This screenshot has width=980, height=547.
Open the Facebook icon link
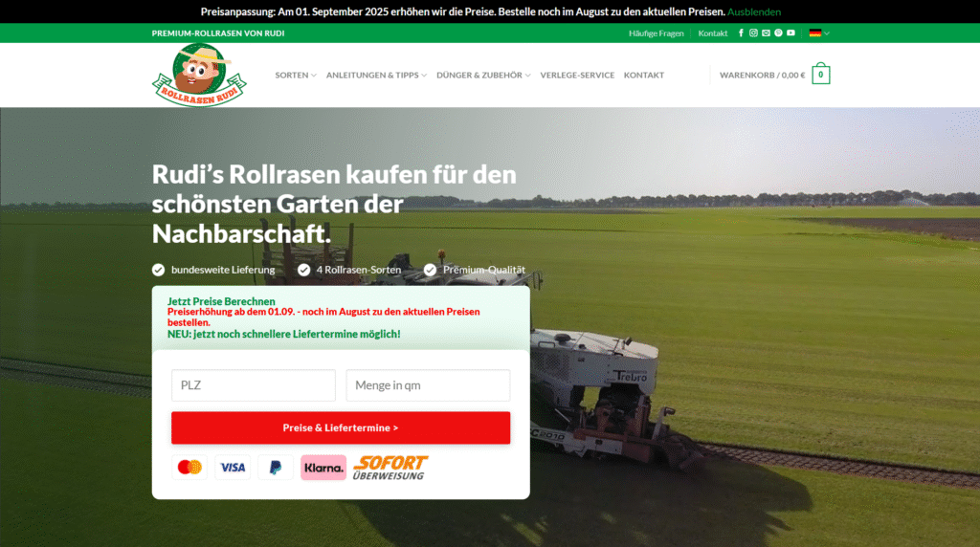742,33
